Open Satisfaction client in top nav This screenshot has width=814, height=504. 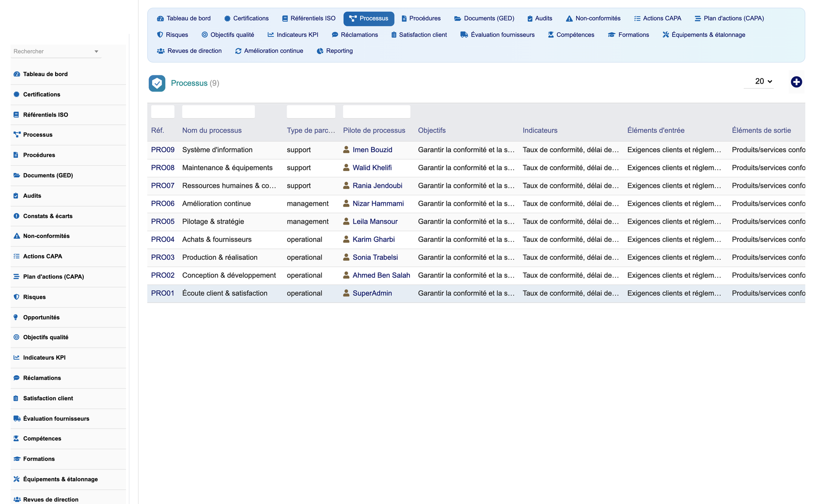(419, 35)
